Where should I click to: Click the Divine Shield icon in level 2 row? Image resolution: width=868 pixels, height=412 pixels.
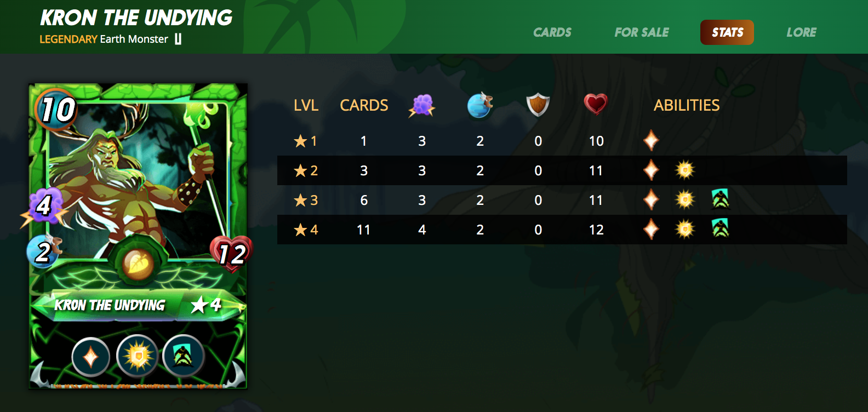click(x=685, y=170)
